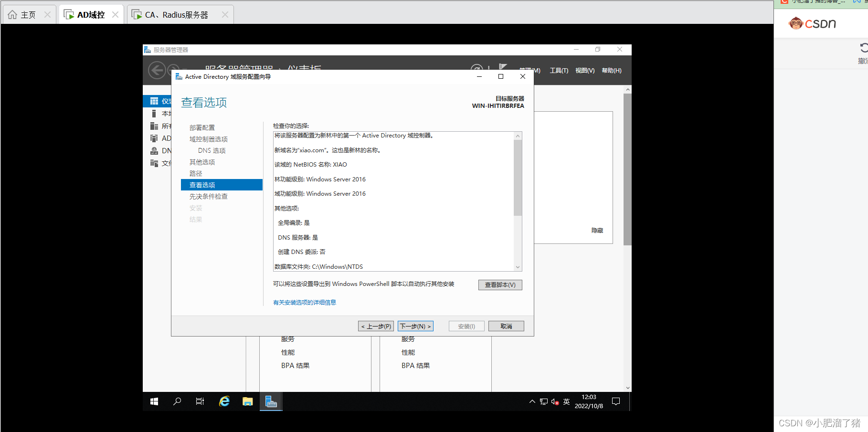
Task: Open File Explorer from taskbar
Action: pyautogui.click(x=247, y=401)
